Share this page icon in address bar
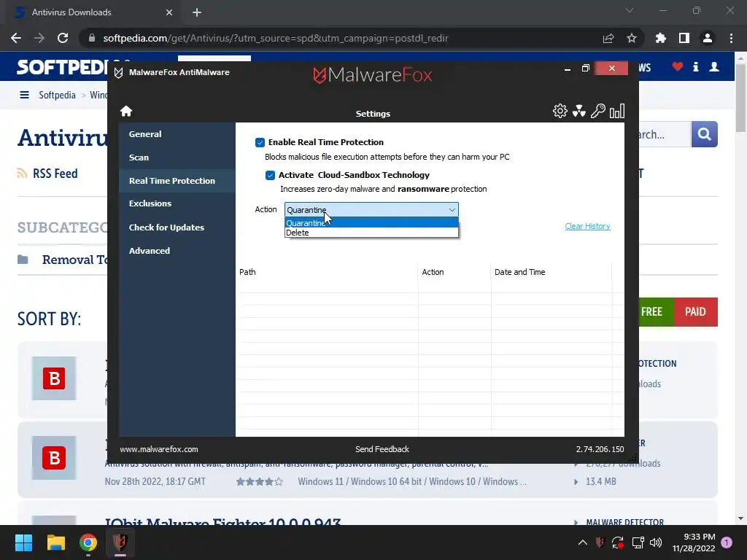The height and width of the screenshot is (560, 747). pos(608,38)
